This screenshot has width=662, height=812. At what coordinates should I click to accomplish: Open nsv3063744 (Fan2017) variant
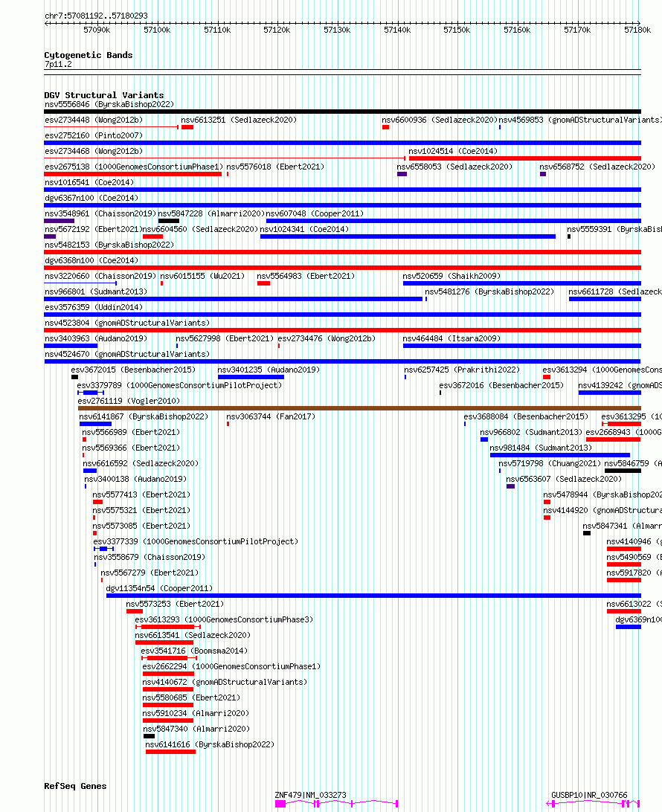click(x=271, y=416)
